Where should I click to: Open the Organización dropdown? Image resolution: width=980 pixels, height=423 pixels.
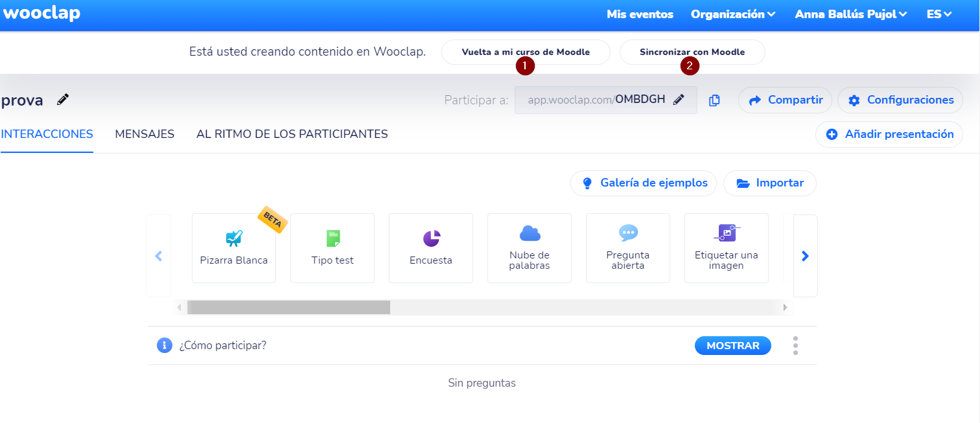pos(733,14)
